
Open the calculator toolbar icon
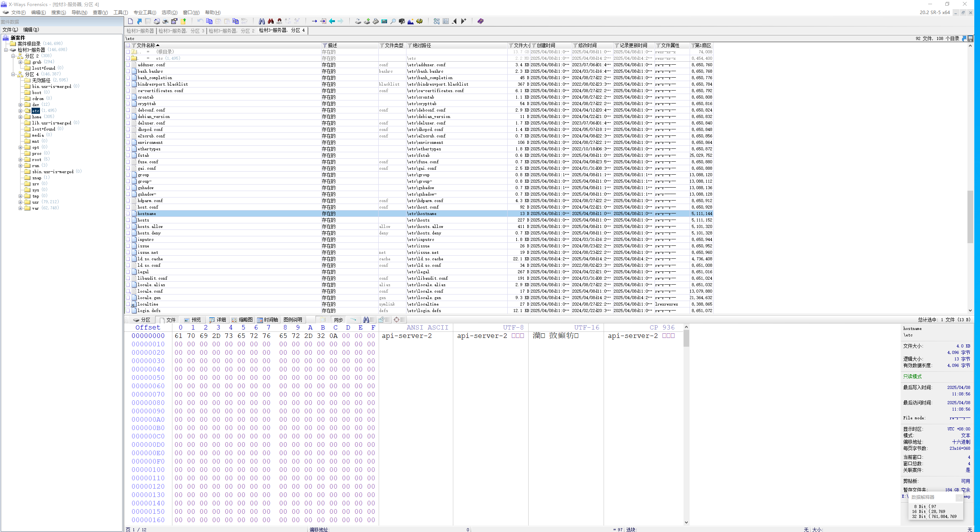384,21
